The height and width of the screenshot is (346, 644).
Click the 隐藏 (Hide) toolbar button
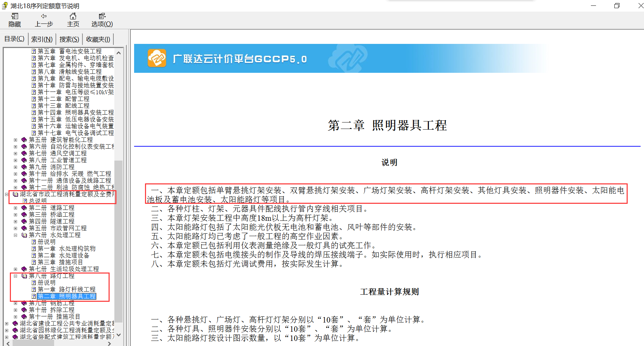coord(15,20)
